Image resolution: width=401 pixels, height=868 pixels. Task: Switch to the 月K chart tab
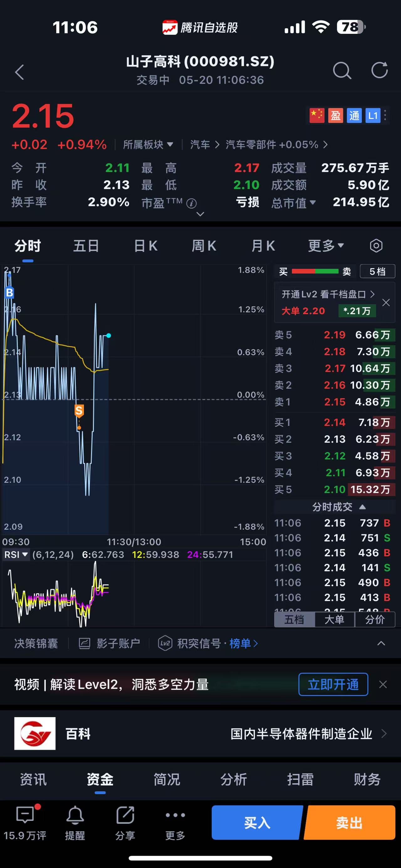(x=263, y=246)
